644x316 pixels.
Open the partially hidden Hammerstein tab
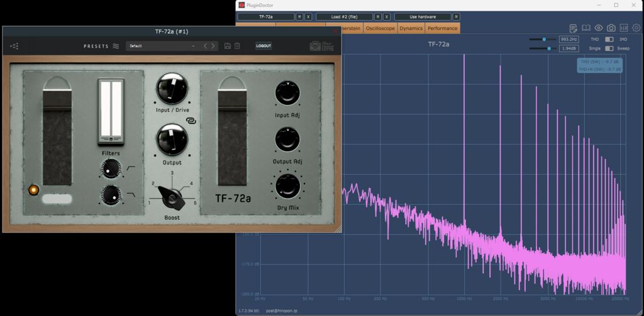click(352, 28)
